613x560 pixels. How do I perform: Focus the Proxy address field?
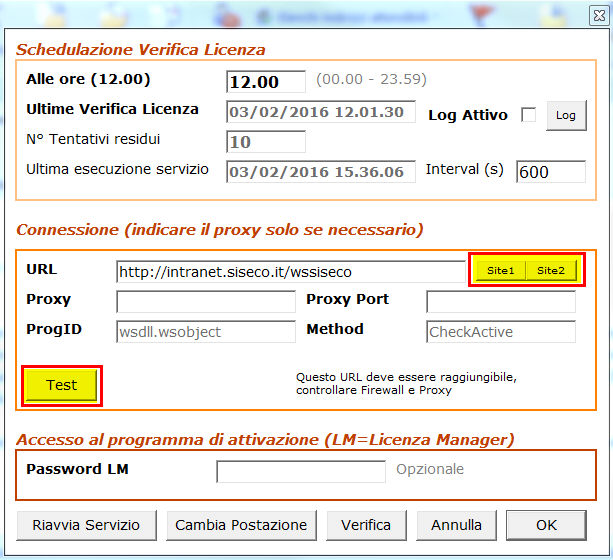(x=206, y=301)
